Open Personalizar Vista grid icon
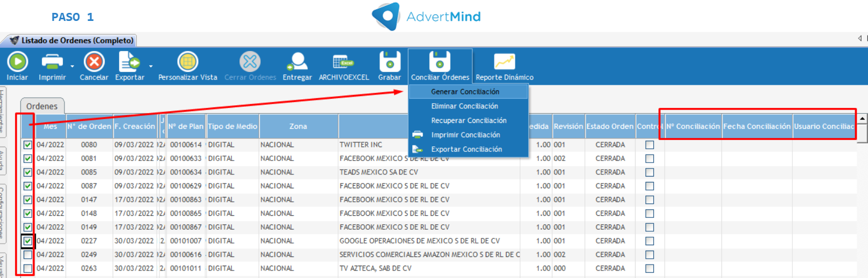 (x=188, y=62)
